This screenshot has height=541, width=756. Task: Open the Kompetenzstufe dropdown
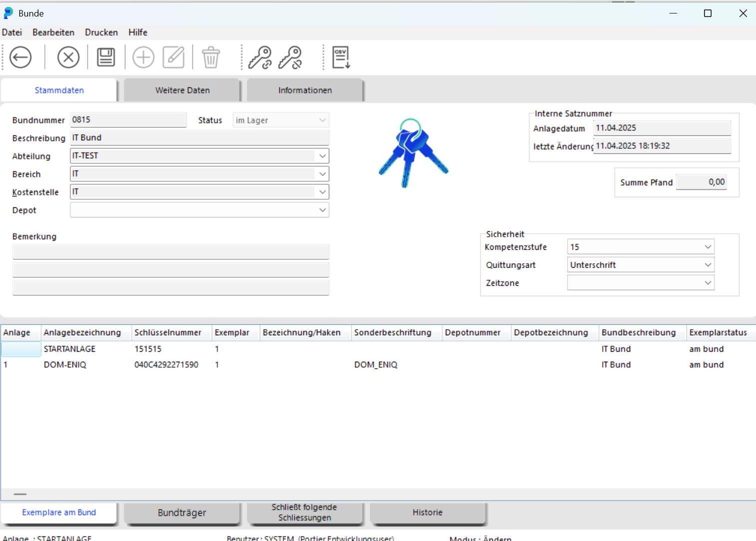708,247
